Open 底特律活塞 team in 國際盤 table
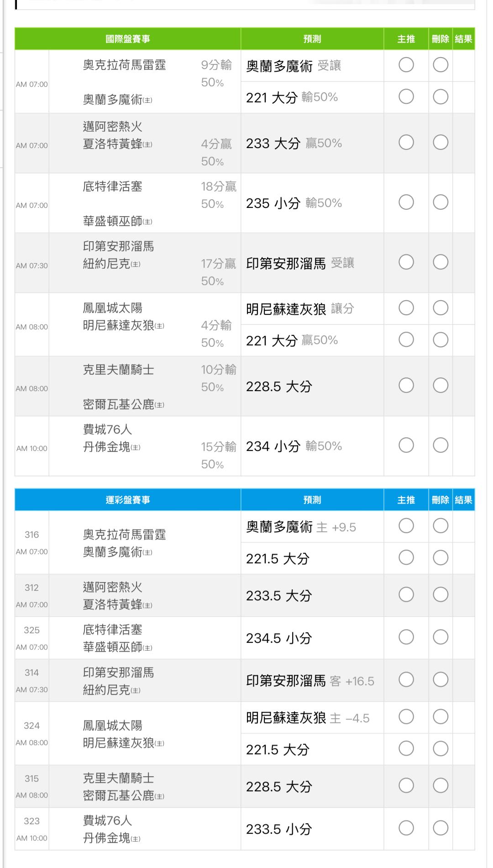 click(113, 186)
